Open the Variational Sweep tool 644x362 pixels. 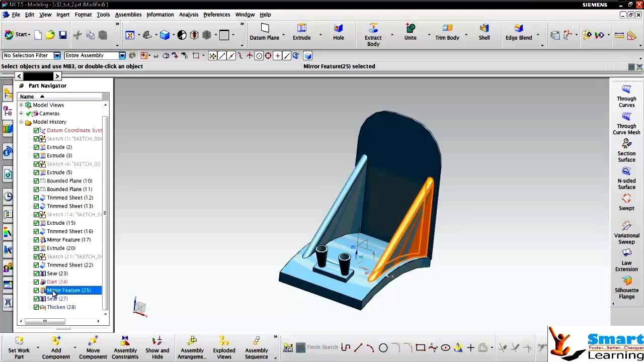(x=626, y=233)
